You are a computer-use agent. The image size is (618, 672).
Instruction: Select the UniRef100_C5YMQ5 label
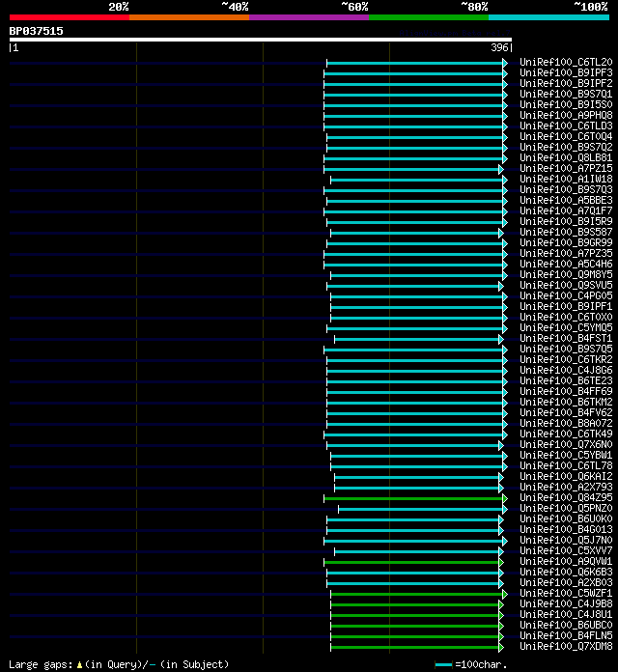[x=566, y=328]
